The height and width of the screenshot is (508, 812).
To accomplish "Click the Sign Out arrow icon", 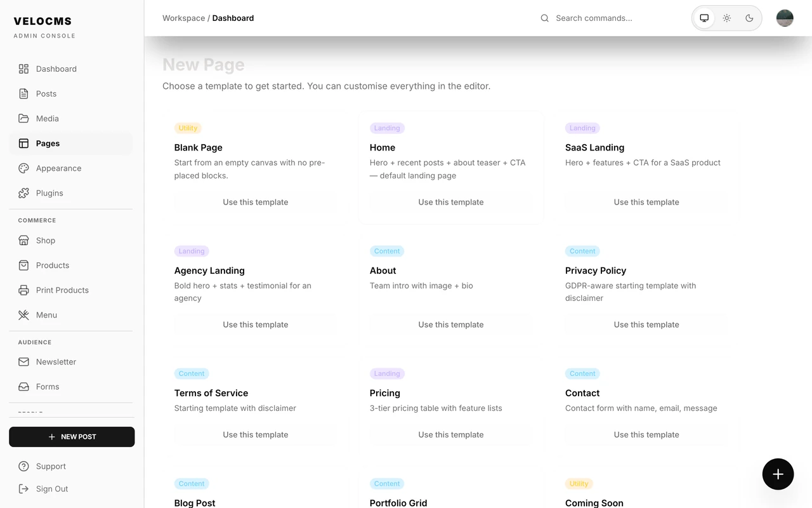I will coord(23,489).
